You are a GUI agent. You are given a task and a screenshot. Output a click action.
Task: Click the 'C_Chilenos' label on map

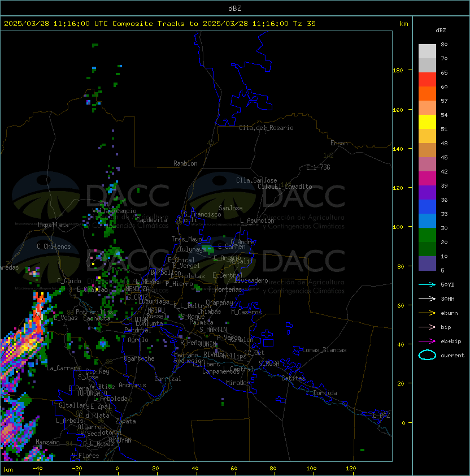coord(54,246)
